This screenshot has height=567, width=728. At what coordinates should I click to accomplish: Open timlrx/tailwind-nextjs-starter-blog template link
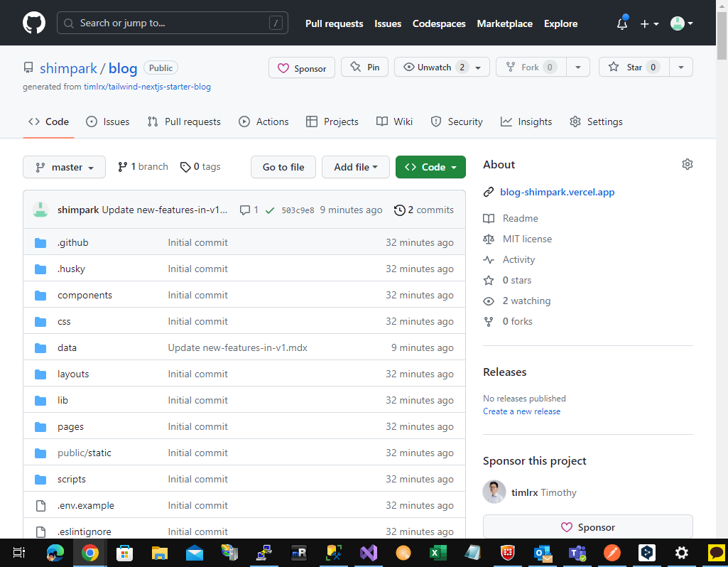(x=147, y=87)
